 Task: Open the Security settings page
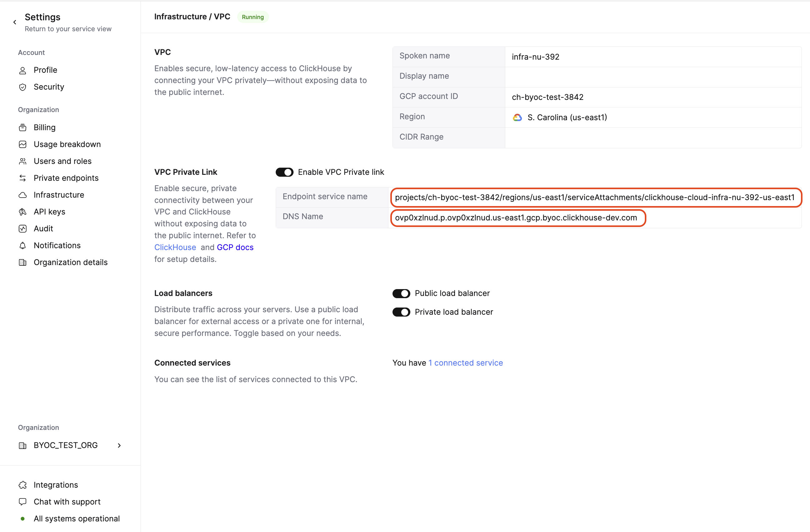[x=49, y=87]
